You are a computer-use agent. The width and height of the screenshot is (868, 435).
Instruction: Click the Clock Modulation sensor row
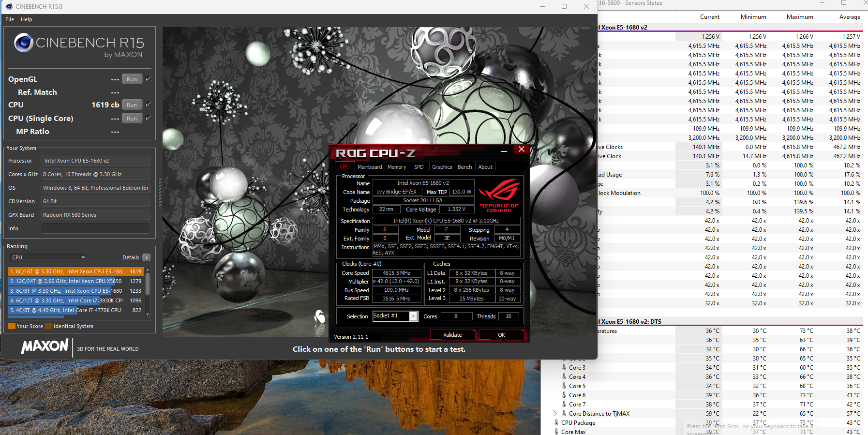[731, 193]
